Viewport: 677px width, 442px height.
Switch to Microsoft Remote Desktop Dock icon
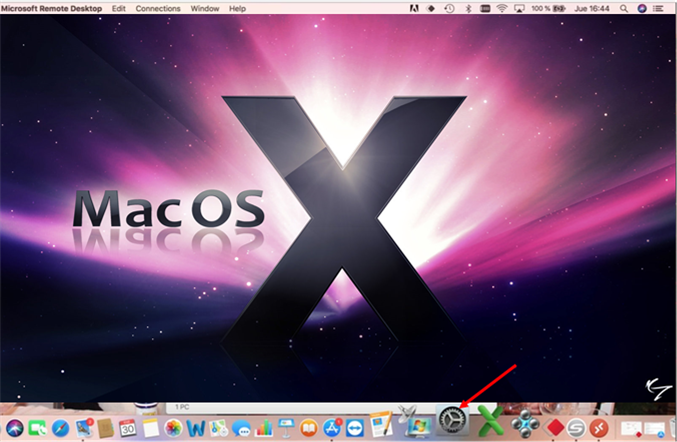[x=599, y=428]
